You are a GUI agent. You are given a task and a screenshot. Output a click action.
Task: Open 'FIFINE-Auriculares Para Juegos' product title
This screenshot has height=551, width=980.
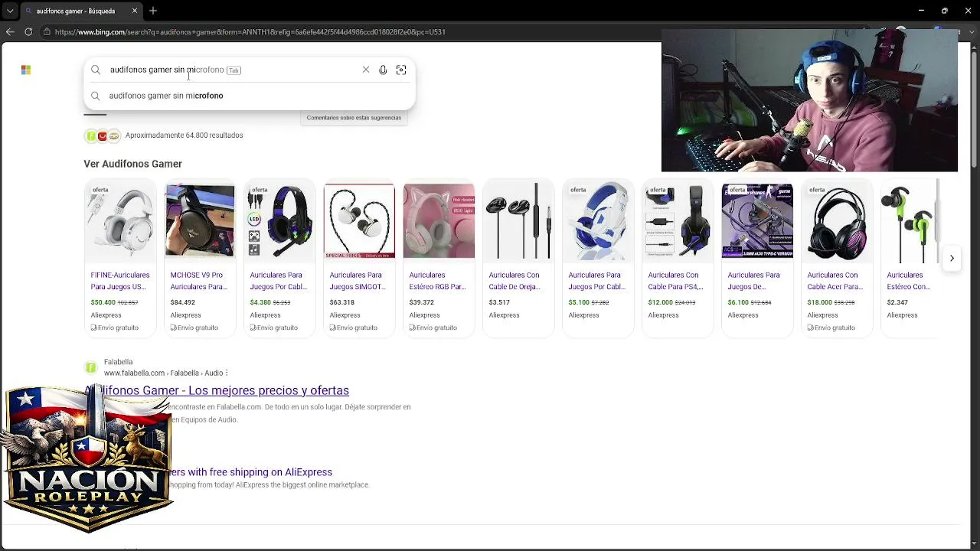pyautogui.click(x=120, y=281)
